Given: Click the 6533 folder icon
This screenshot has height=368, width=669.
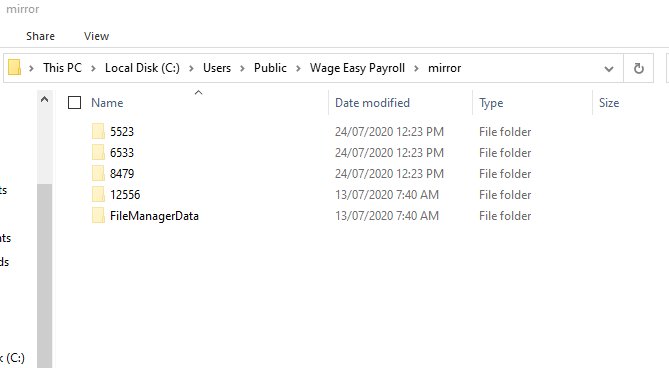Looking at the screenshot, I should [x=98, y=152].
